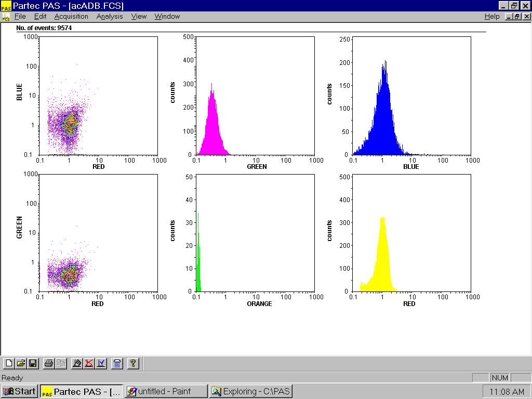Click the red-crossed histogram toolbar icon
The height and width of the screenshot is (399, 532).
click(89, 364)
